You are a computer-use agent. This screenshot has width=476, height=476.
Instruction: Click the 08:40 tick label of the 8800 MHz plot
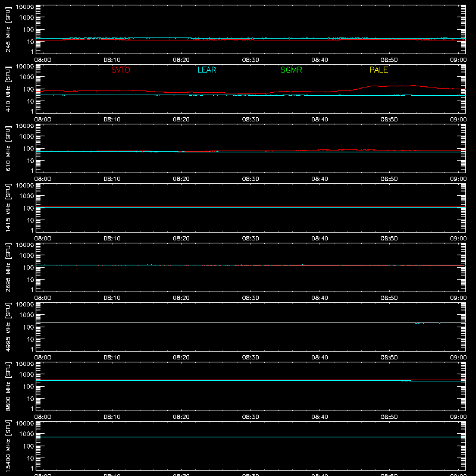(320, 417)
